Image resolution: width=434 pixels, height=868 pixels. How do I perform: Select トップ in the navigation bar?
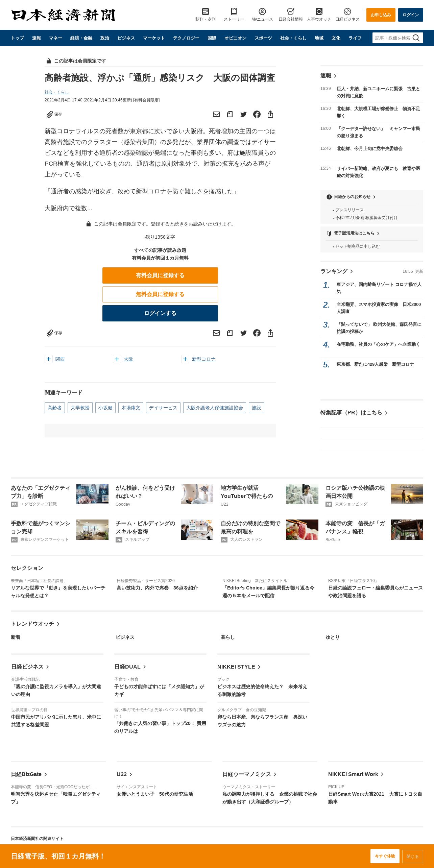point(18,38)
